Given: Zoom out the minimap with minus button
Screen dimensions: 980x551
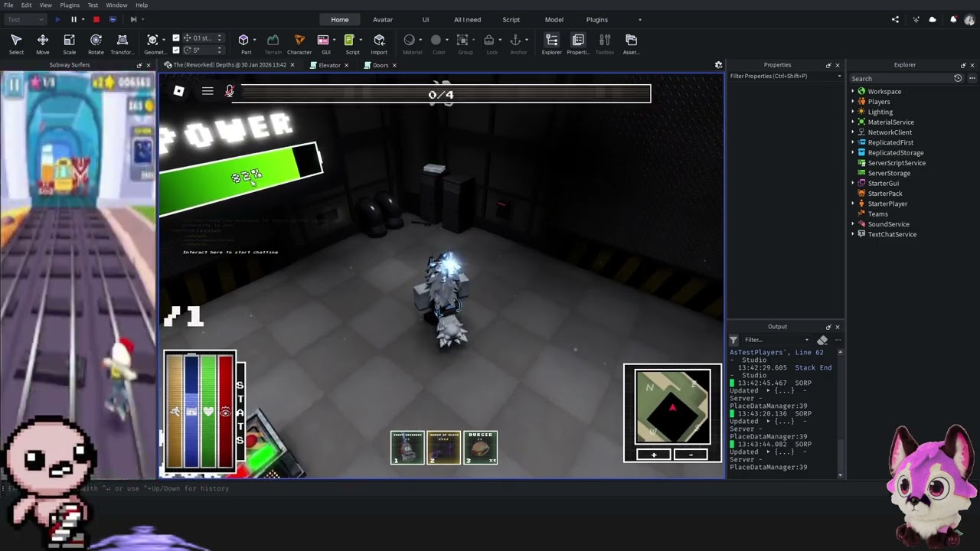Looking at the screenshot, I should click(691, 455).
